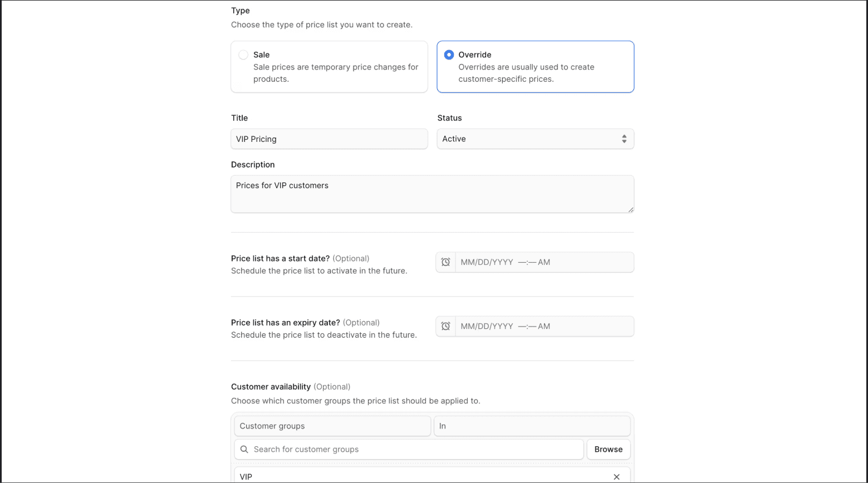This screenshot has width=868, height=483.
Task: Open the Customer groups condition field
Action: pyautogui.click(x=332, y=426)
